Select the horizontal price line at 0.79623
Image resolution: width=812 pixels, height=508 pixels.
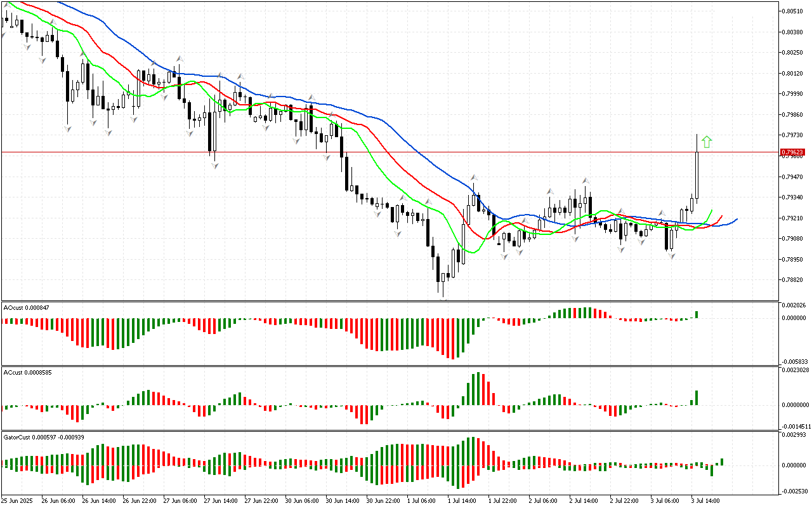(x=381, y=152)
